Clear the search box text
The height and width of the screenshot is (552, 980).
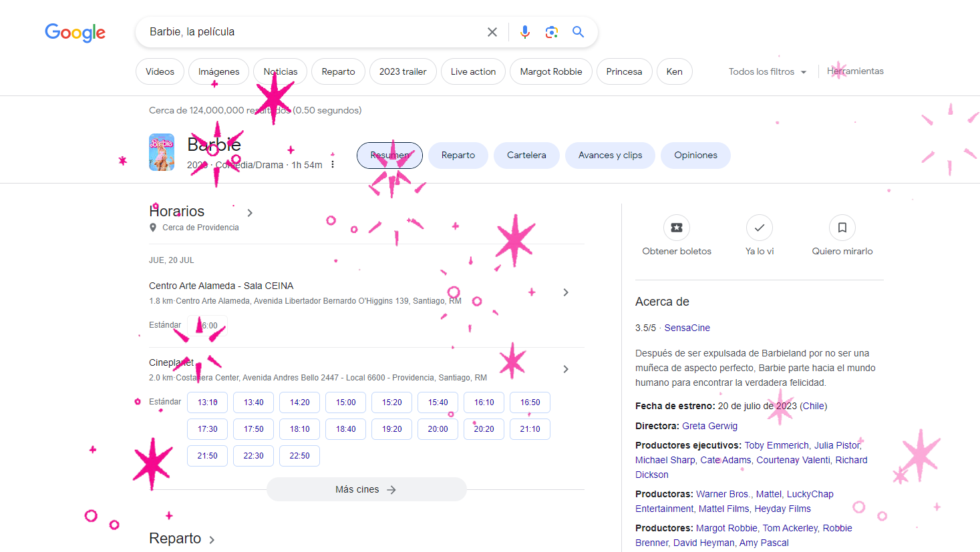point(492,32)
